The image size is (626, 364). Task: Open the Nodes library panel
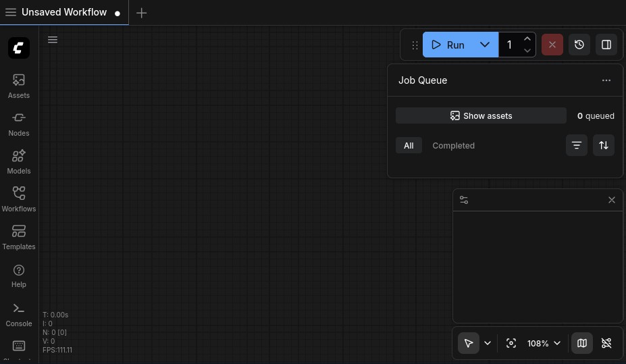[x=19, y=124]
